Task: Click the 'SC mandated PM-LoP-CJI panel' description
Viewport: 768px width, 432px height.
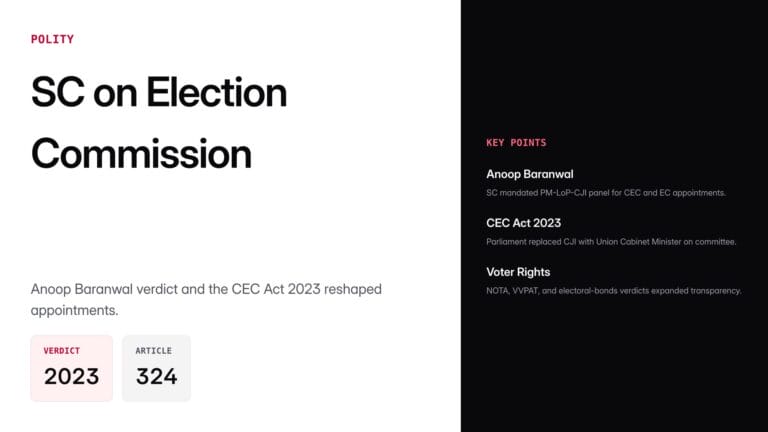Action: 605,192
